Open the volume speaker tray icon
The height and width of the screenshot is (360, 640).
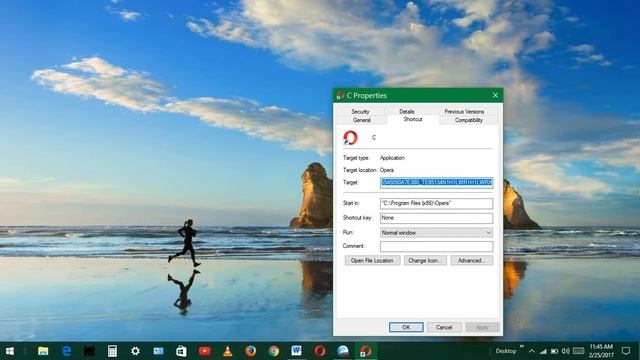[x=566, y=351]
